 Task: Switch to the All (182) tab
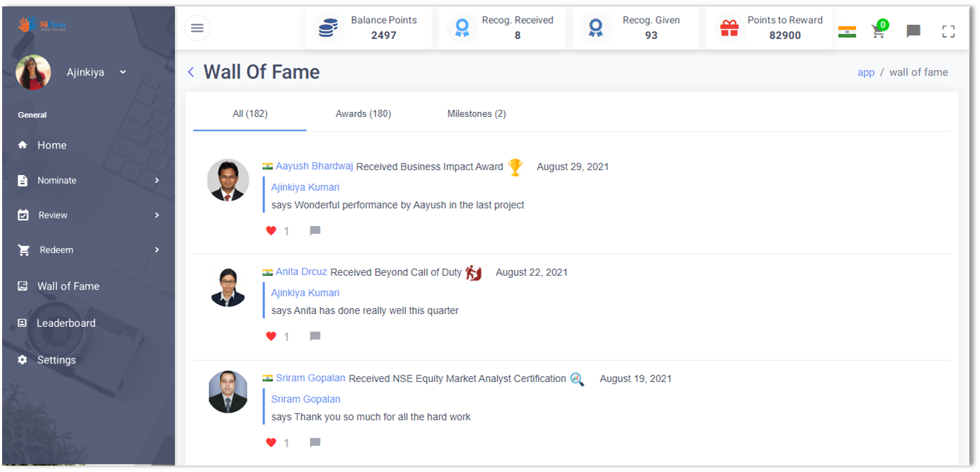(250, 113)
